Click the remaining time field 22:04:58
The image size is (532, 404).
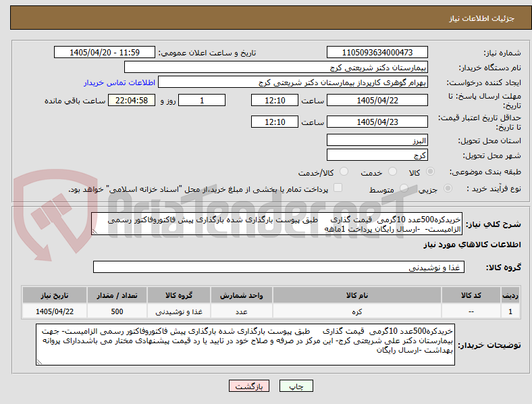click(x=132, y=100)
